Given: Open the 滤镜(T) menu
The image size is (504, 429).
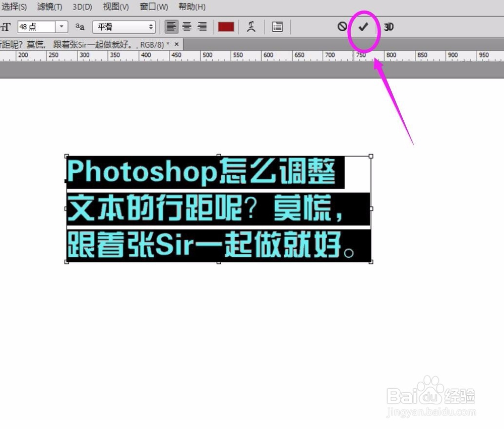Looking at the screenshot, I should (x=49, y=7).
